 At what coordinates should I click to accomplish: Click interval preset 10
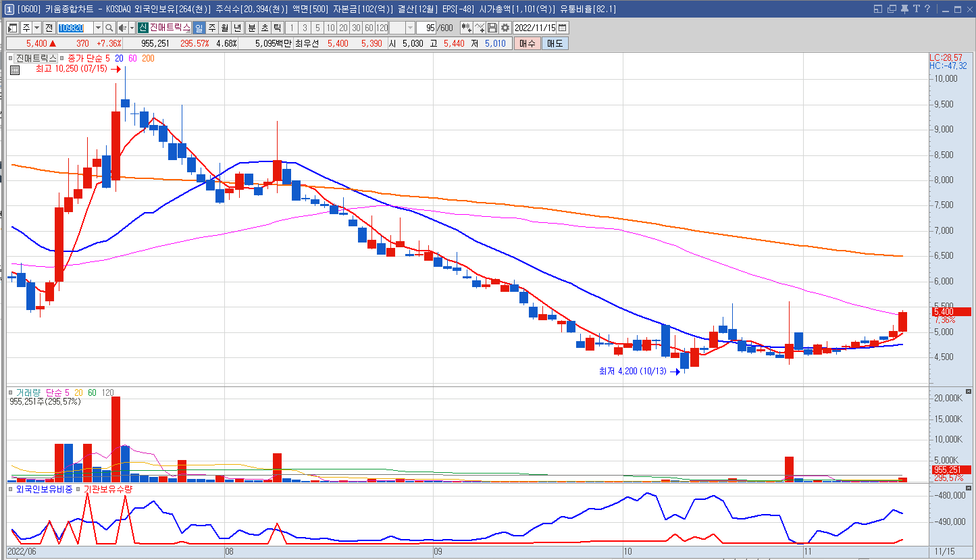(x=330, y=28)
